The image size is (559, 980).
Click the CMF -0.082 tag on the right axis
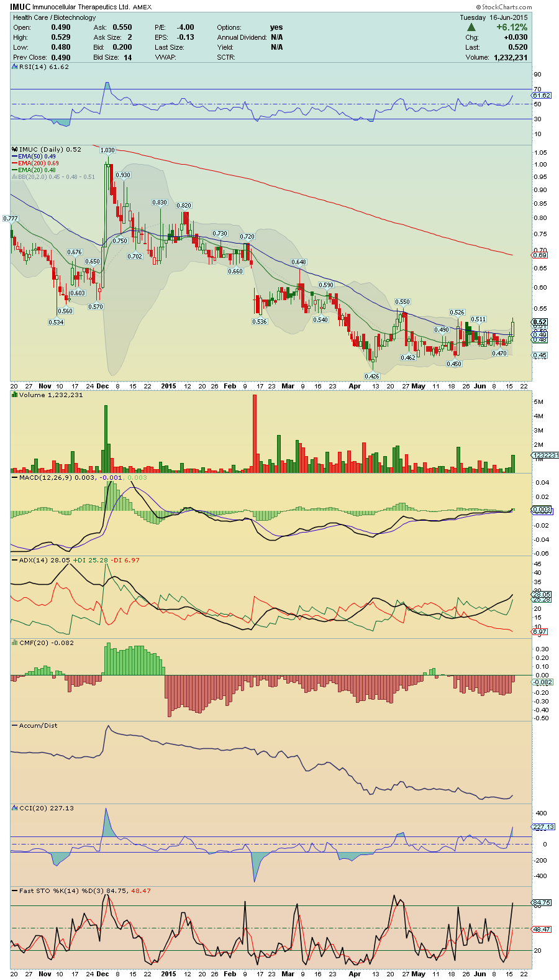click(543, 682)
